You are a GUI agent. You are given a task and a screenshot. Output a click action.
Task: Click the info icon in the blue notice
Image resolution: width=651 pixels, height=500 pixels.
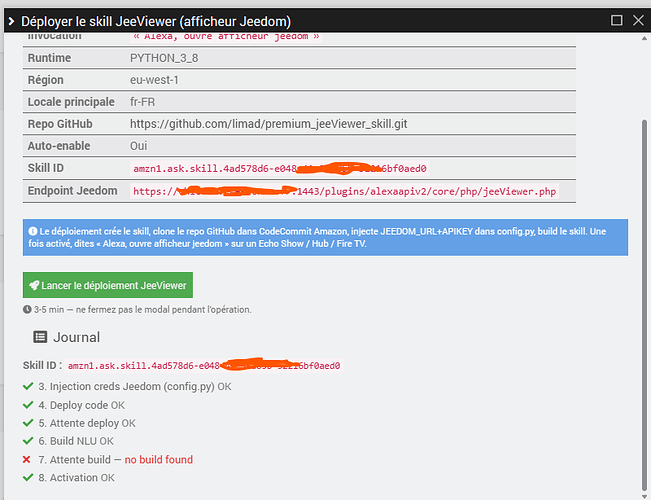point(33,231)
